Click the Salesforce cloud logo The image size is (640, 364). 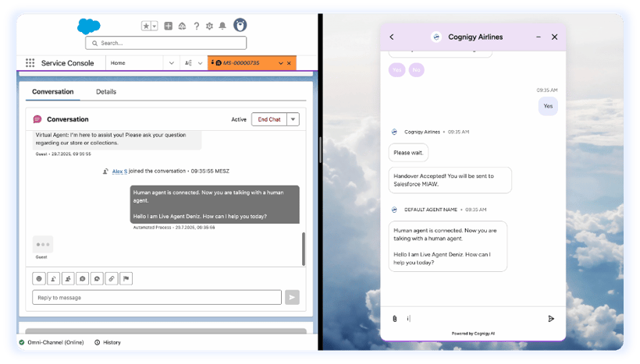coord(88,26)
